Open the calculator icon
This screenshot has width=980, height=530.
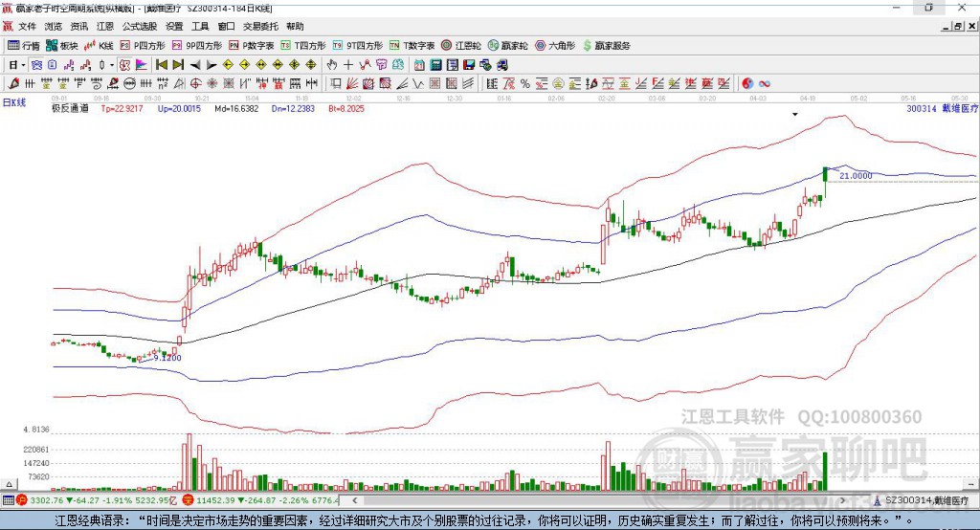(435, 65)
